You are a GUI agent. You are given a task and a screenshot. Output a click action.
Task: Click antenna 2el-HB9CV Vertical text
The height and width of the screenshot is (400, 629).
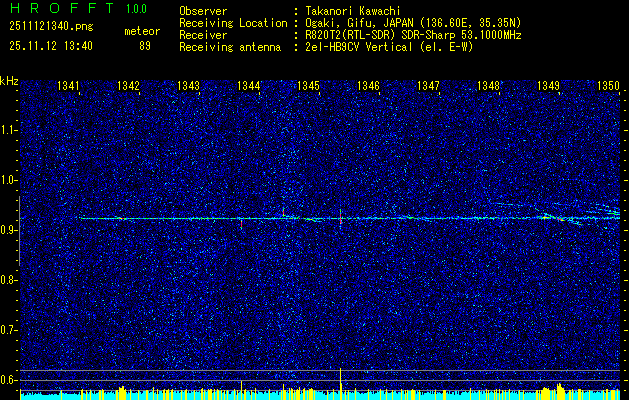click(x=389, y=47)
